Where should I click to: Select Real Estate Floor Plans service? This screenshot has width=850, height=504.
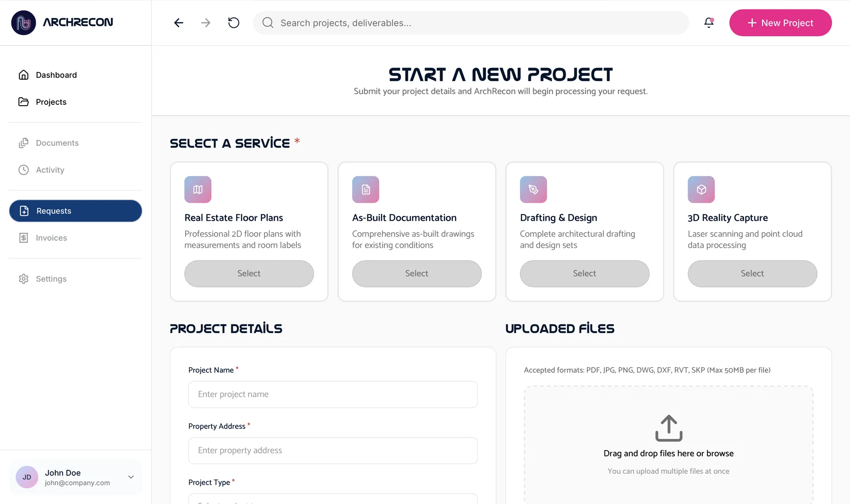(x=249, y=274)
